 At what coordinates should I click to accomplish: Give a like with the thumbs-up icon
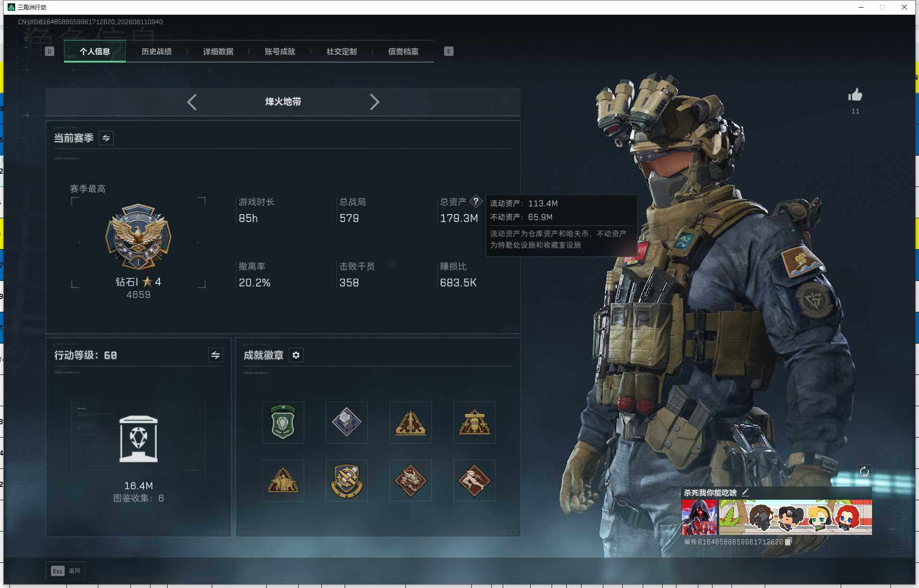click(855, 95)
